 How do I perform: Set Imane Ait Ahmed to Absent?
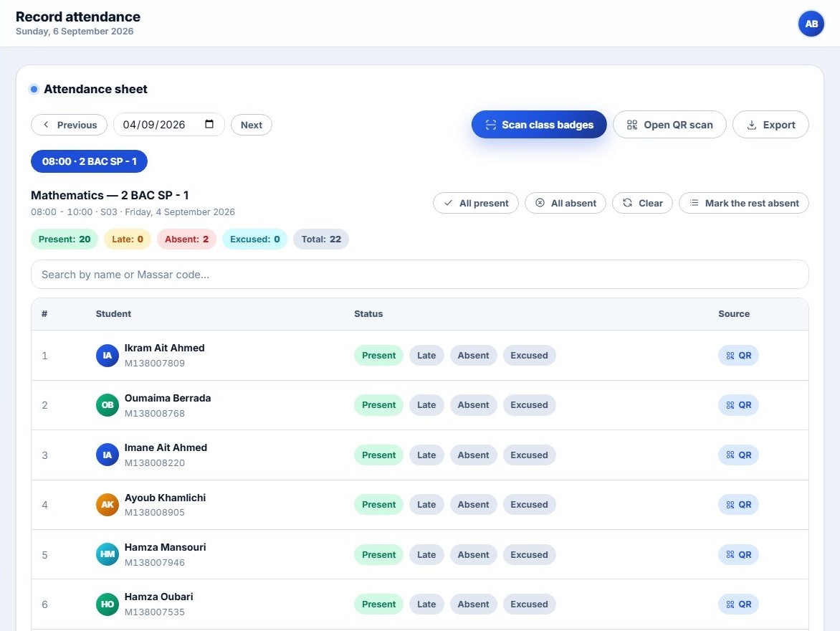pyautogui.click(x=473, y=455)
